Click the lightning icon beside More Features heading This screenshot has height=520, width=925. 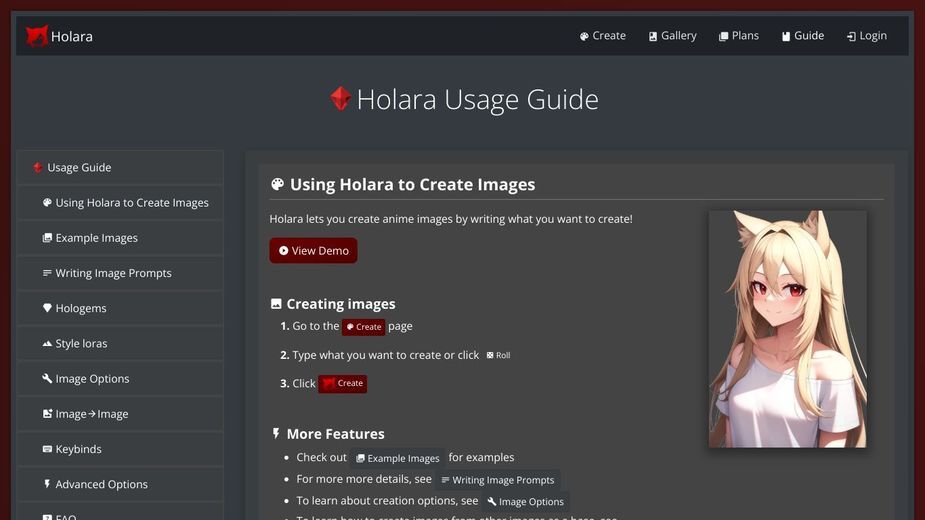pyautogui.click(x=275, y=434)
